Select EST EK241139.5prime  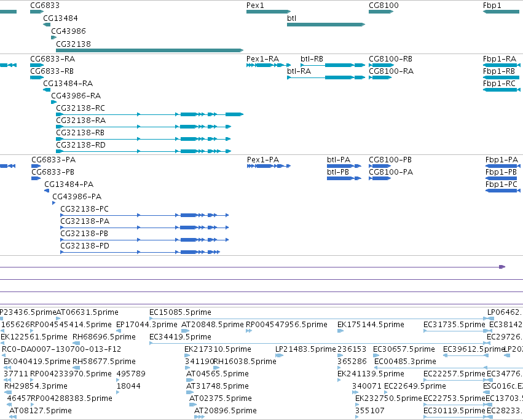pyautogui.click(x=339, y=380)
